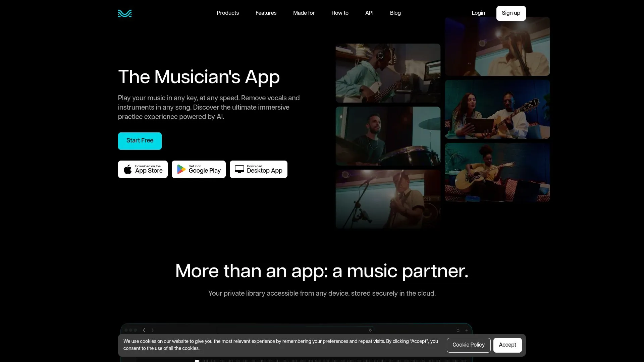Open the API page link
The width and height of the screenshot is (644, 362).
tap(369, 13)
